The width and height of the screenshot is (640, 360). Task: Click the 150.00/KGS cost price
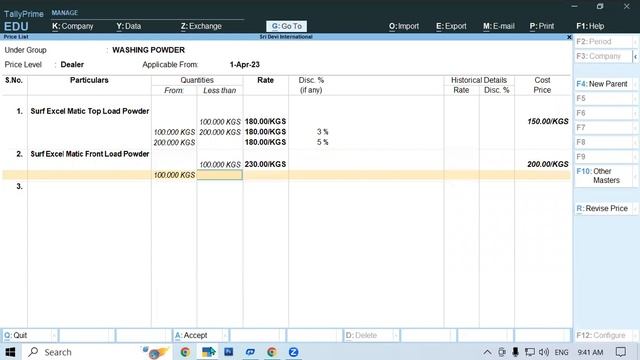(547, 121)
